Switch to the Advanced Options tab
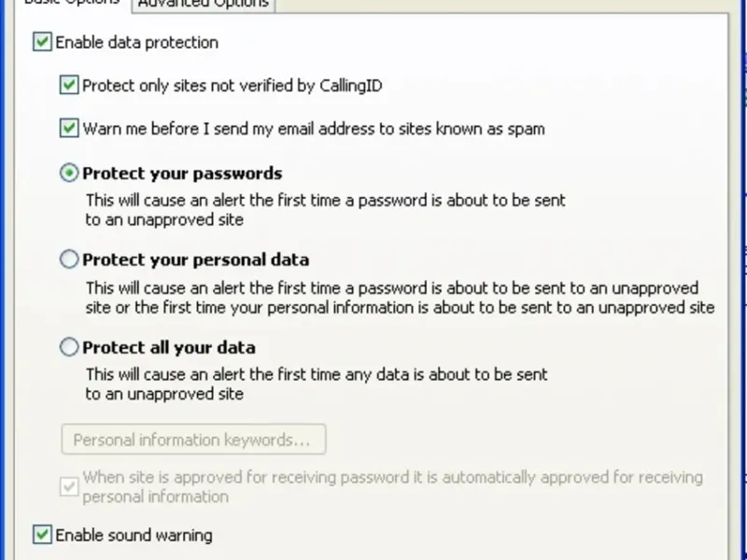The width and height of the screenshot is (747, 560). [x=204, y=4]
